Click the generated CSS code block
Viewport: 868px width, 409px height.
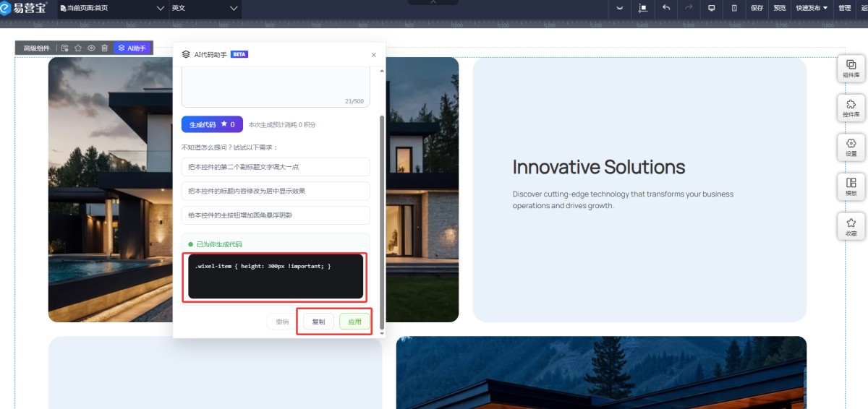pyautogui.click(x=275, y=277)
